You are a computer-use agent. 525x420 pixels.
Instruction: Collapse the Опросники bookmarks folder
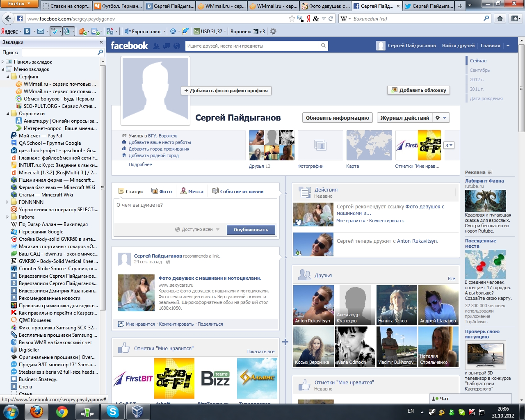(7, 114)
